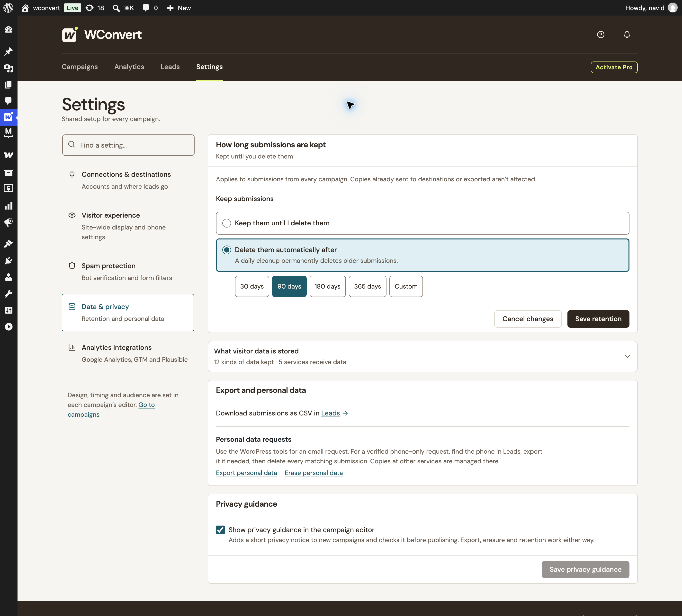
Task: Select 'Delete them automatically after' radio
Action: click(x=227, y=250)
